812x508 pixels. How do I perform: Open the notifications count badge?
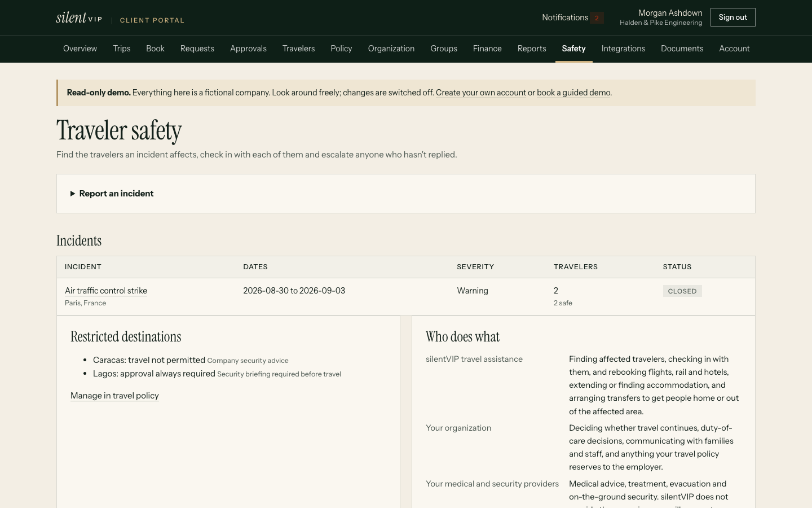(x=597, y=17)
